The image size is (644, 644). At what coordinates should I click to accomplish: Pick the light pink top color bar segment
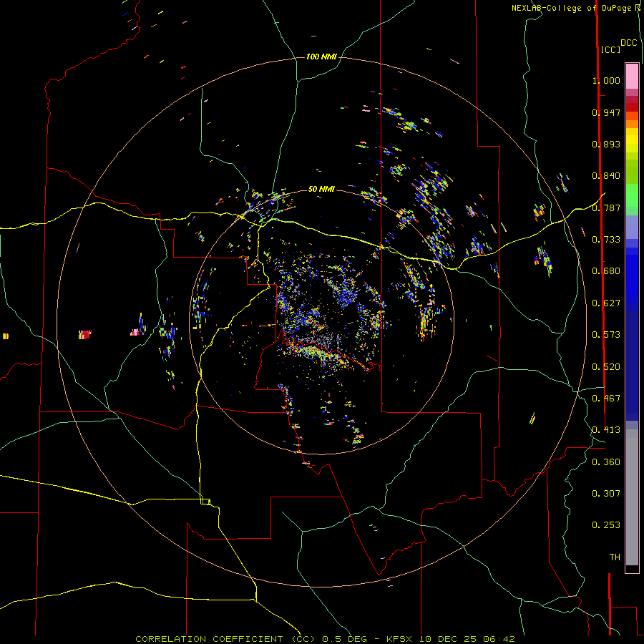coord(632,76)
